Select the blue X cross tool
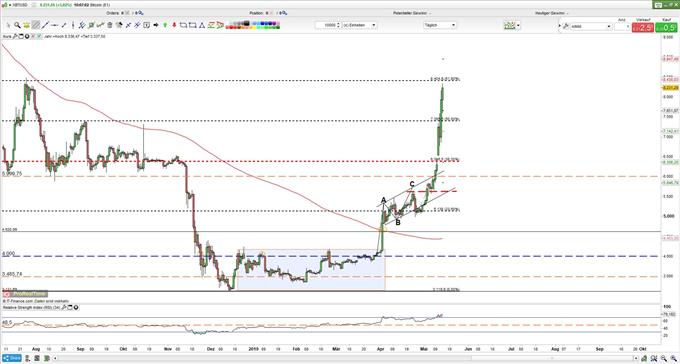Viewport: 680px width, 364px height. [x=128, y=25]
